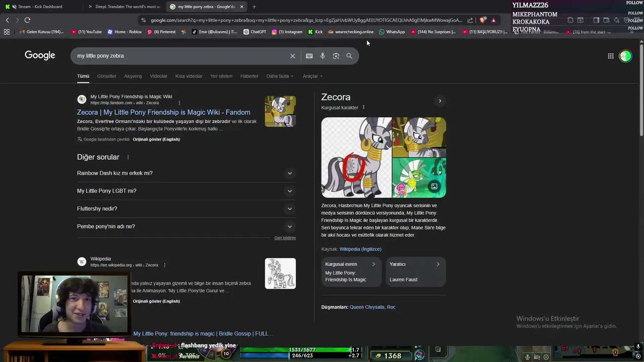Click the Brave Rewards triangle icon
The width and height of the screenshot is (644, 362).
(494, 20)
